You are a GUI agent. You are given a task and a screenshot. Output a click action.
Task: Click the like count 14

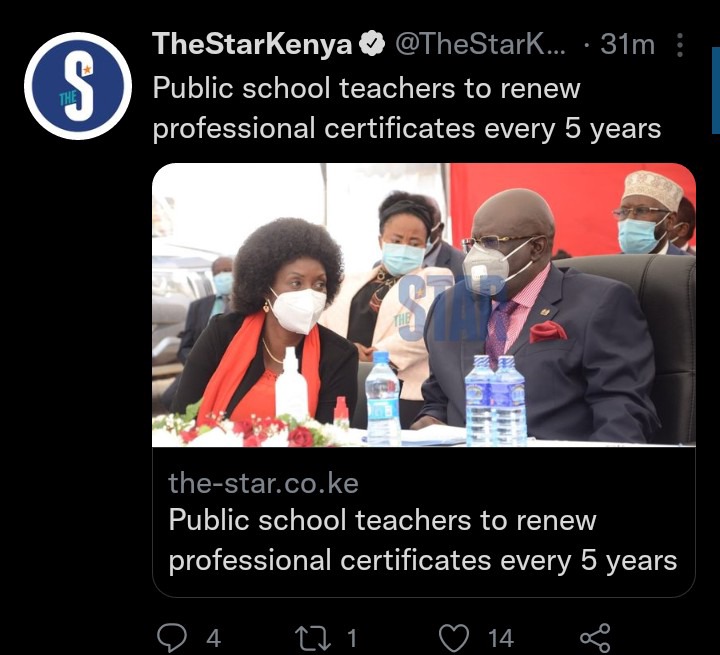coord(501,638)
